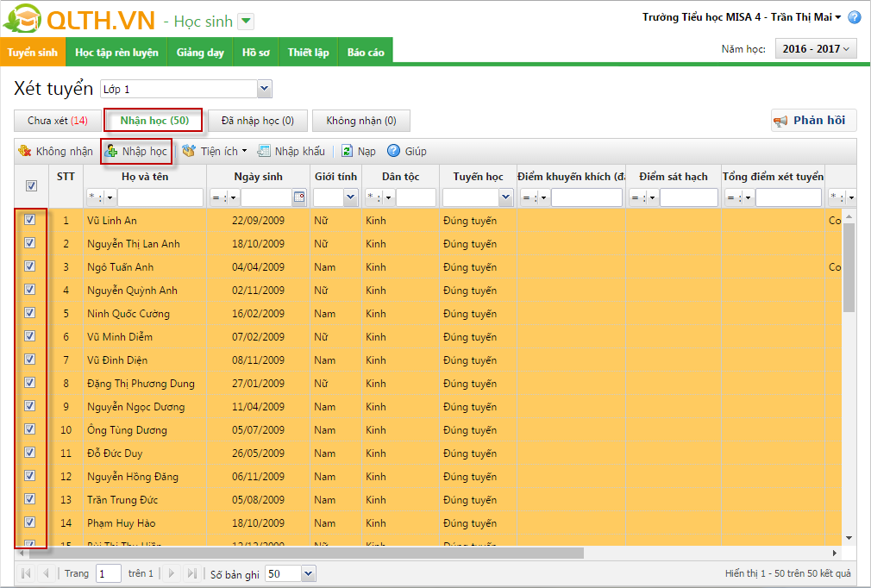Expand the Năm học 2016 - 2017 dropdown
The width and height of the screenshot is (871, 588).
click(816, 49)
